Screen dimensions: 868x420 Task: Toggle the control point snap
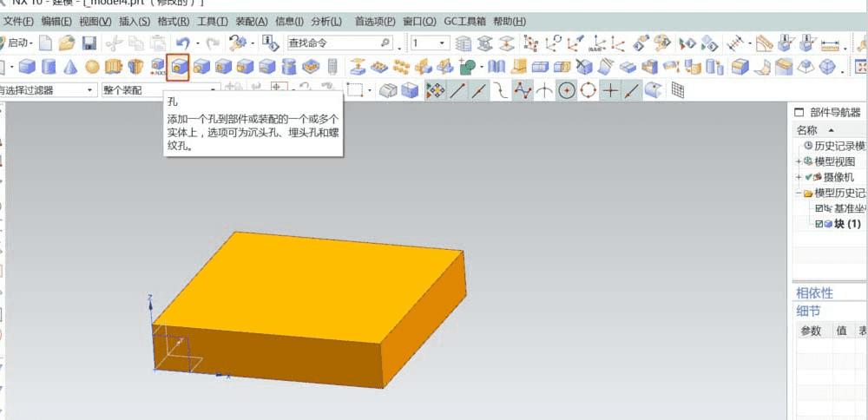[501, 90]
